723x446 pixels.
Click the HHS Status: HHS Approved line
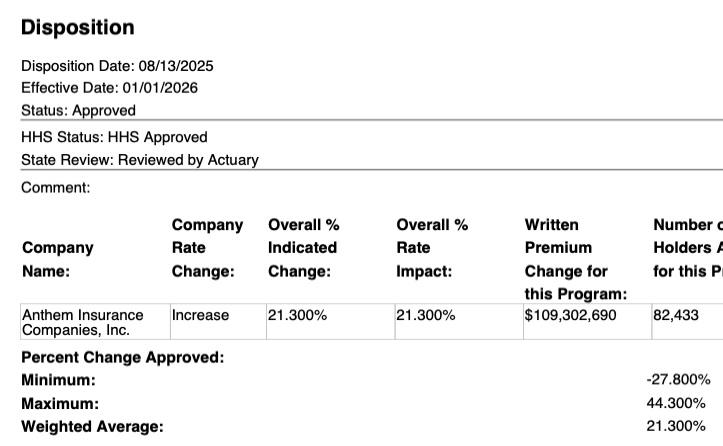click(x=114, y=137)
